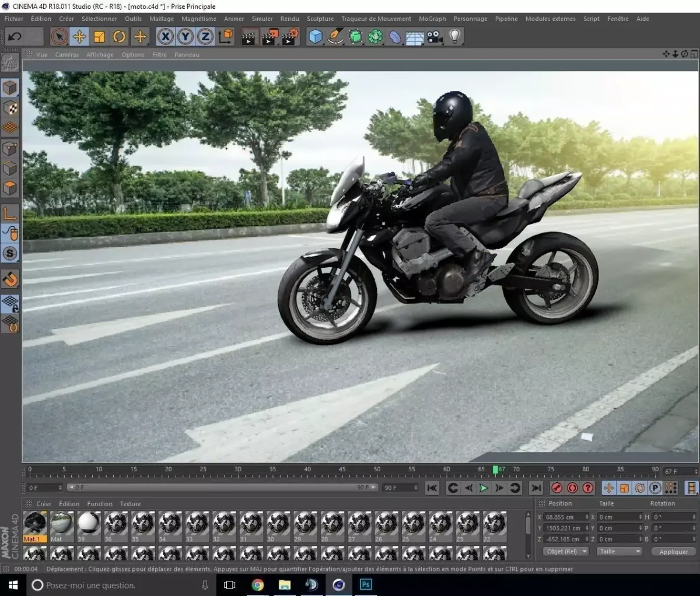The height and width of the screenshot is (596, 700).
Task: Toggle the X axis lock
Action: click(x=166, y=37)
